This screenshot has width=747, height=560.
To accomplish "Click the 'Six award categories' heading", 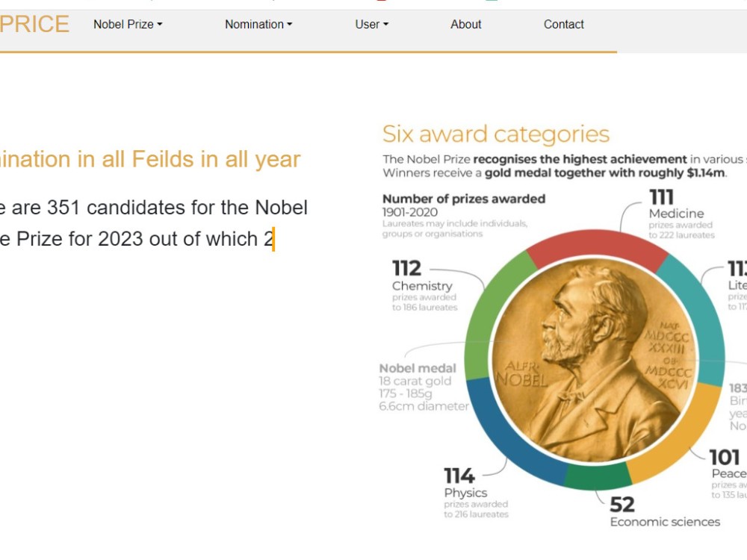I will (x=496, y=134).
